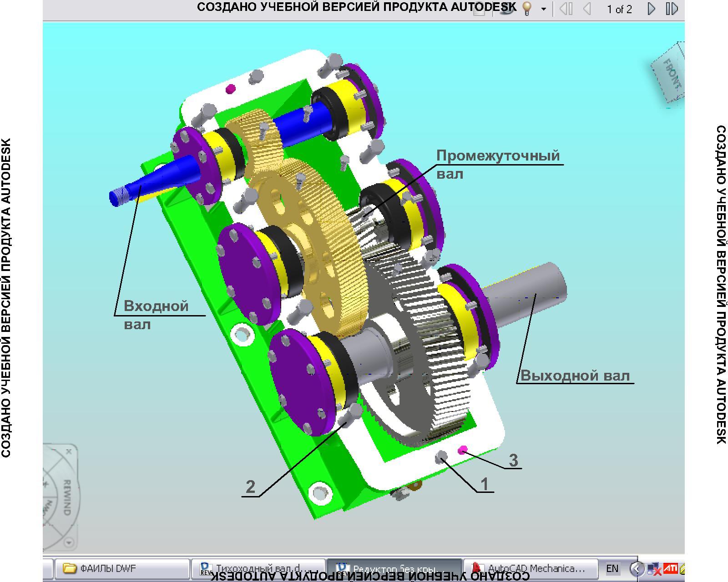728x582 pixels.
Task: Select Rewind on the navigation wheel
Action: [66, 497]
